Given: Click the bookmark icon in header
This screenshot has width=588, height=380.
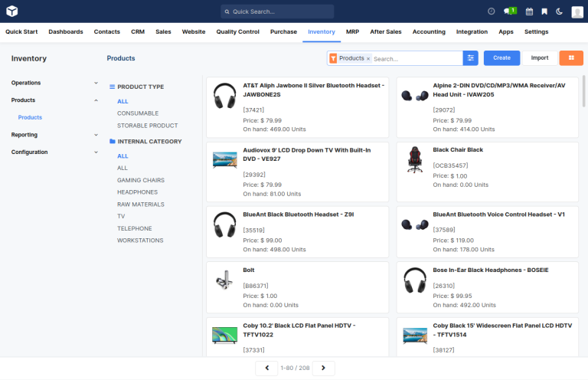Looking at the screenshot, I should tap(544, 11).
